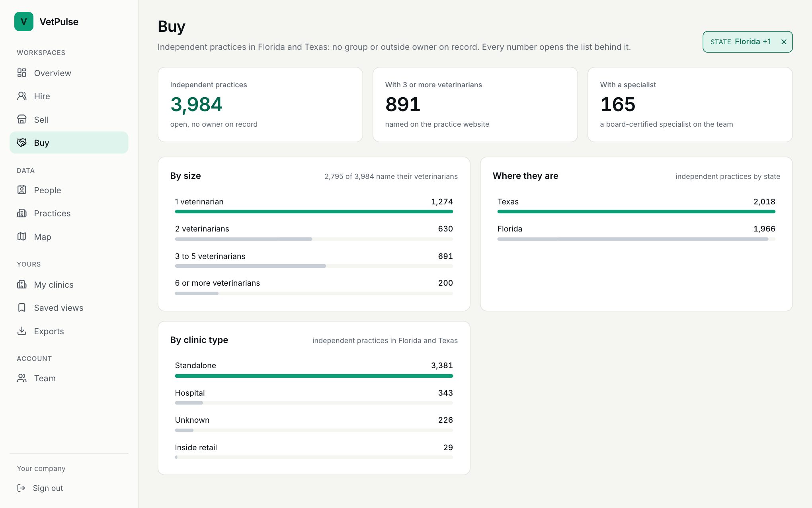Image resolution: width=812 pixels, height=508 pixels.
Task: Click the Hire people icon
Action: (22, 96)
